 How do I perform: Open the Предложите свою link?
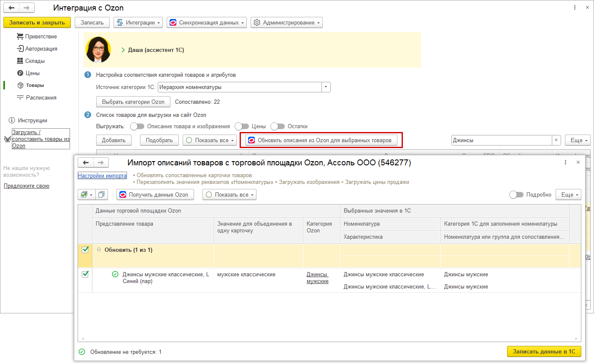click(x=27, y=186)
